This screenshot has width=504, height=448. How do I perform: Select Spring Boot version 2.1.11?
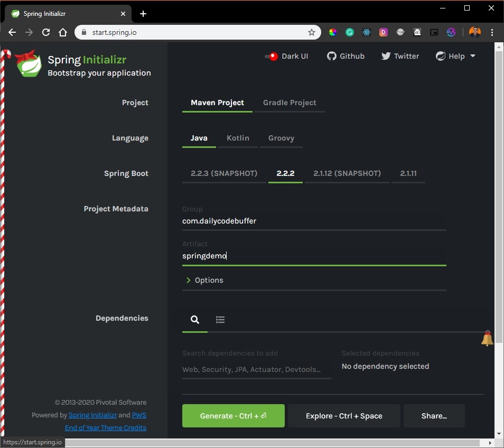click(x=408, y=173)
